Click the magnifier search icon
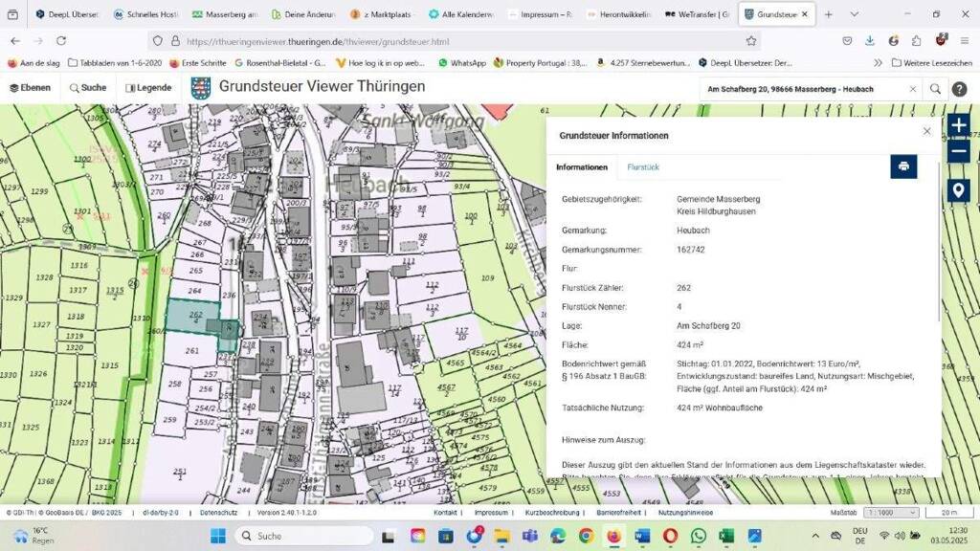The image size is (980, 551). pos(936,89)
